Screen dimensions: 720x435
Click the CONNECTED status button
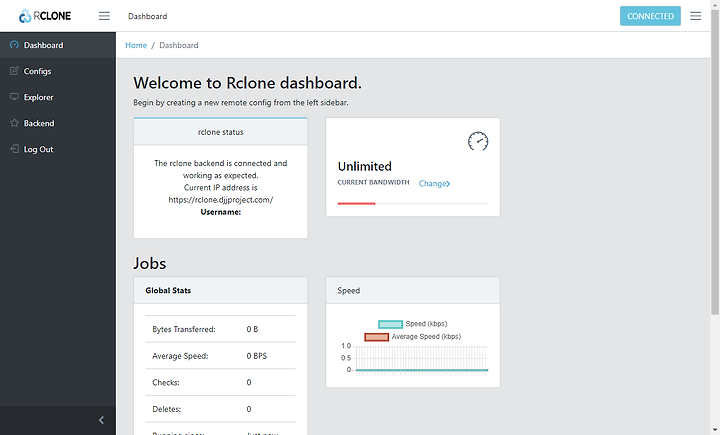point(650,16)
